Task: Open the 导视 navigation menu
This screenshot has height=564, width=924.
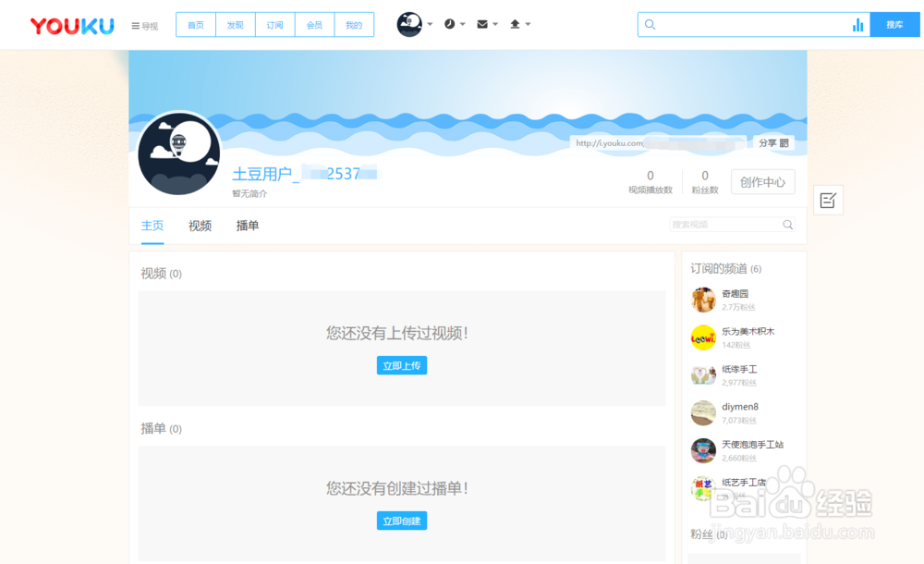Action: click(145, 26)
